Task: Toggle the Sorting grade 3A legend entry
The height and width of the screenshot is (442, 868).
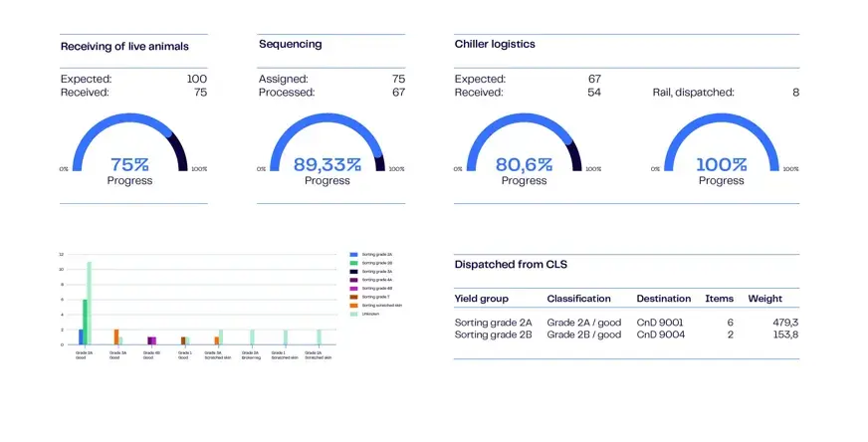Action: (x=371, y=272)
